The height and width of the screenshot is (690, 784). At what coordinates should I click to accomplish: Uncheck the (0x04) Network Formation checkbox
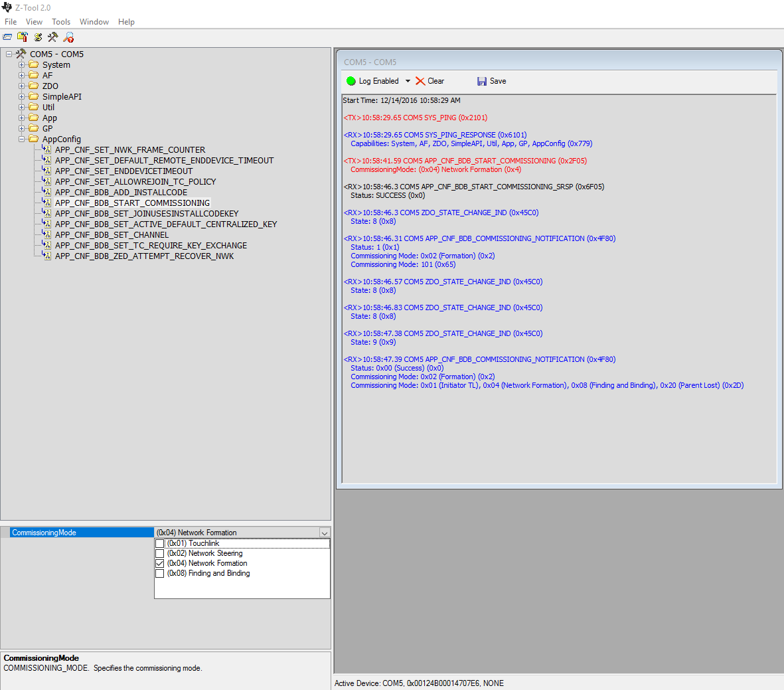pyautogui.click(x=160, y=563)
